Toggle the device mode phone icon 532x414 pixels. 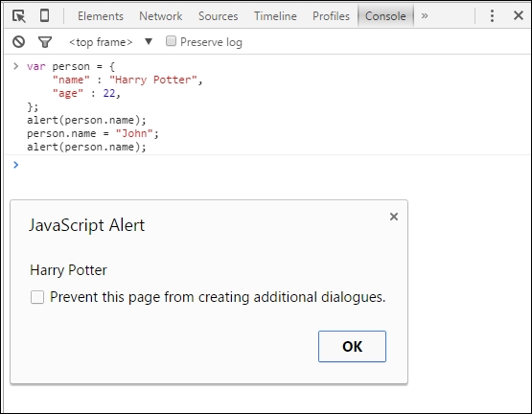(x=44, y=15)
